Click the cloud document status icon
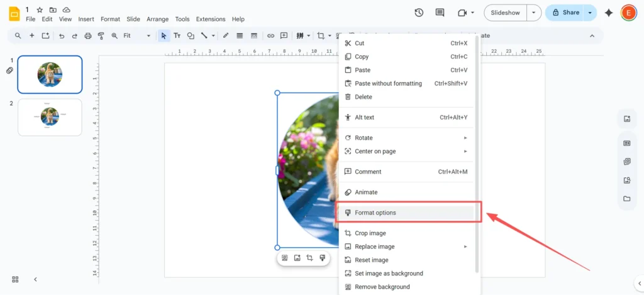This screenshot has height=295, width=644. click(x=66, y=9)
